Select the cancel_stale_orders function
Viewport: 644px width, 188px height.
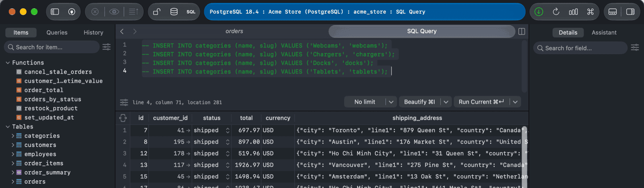(58, 72)
